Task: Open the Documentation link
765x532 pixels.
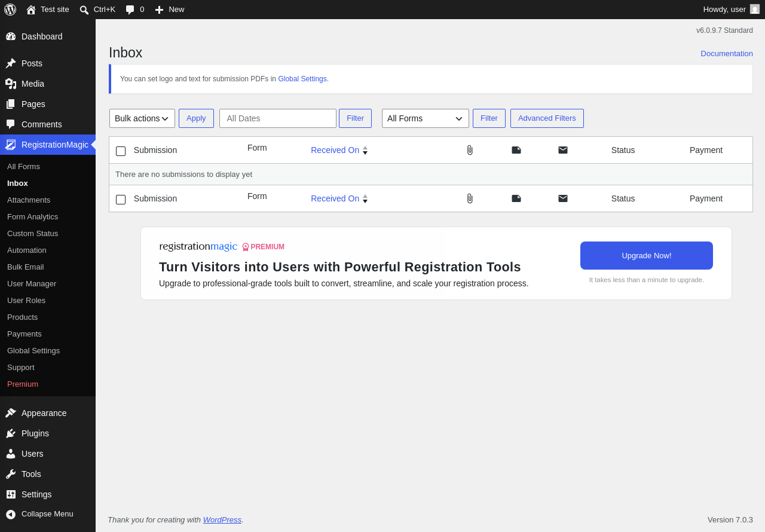Action: coord(727,54)
